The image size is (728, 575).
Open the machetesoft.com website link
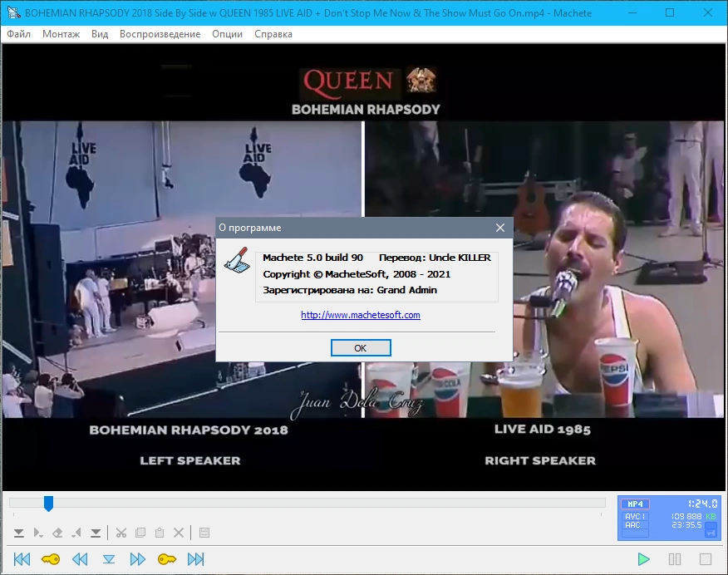pos(361,315)
